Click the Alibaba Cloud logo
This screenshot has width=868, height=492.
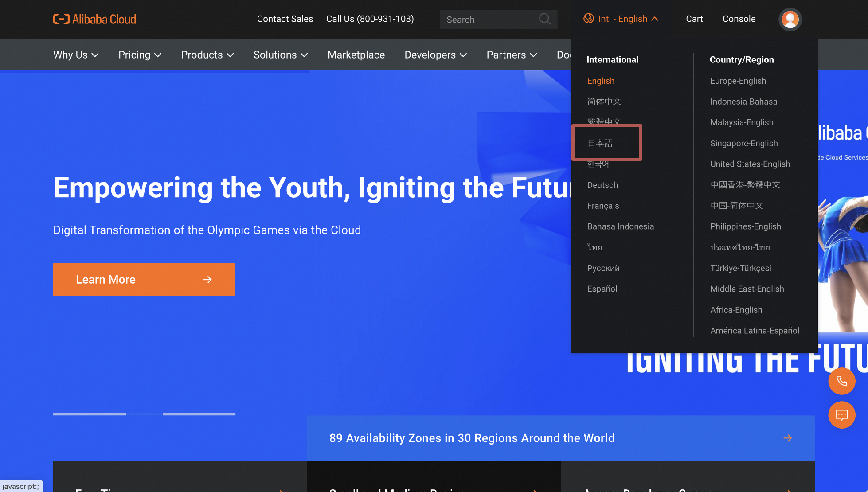click(x=94, y=19)
